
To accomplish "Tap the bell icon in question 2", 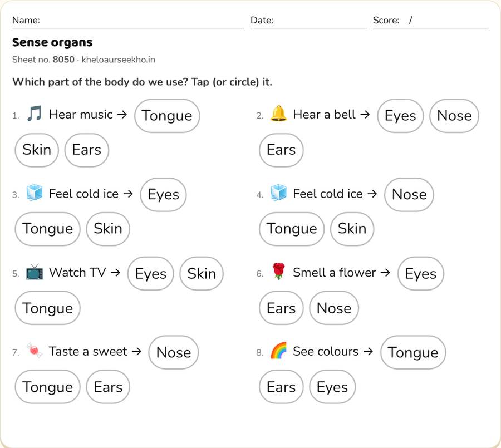I will [x=278, y=114].
